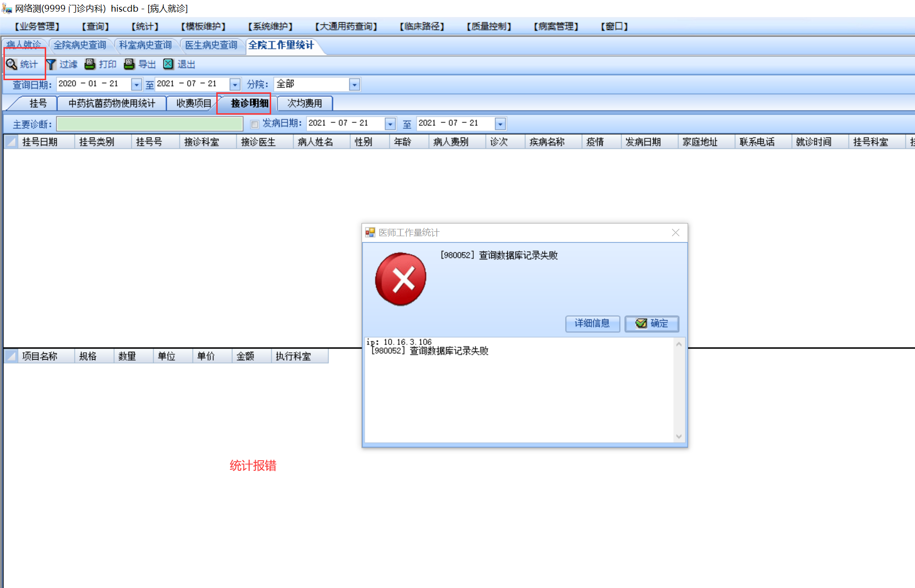The width and height of the screenshot is (915, 588).
Task: Open the 【业务管理】 menu
Action: point(37,26)
